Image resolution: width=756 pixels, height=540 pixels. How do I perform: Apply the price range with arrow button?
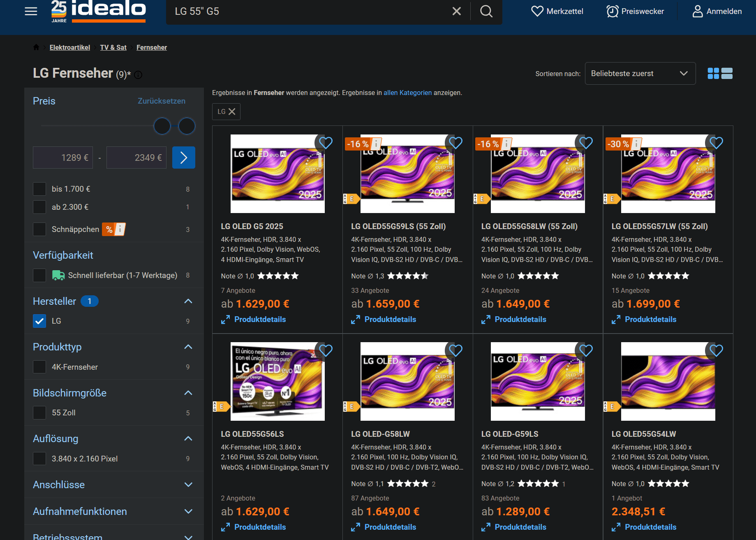pos(184,158)
